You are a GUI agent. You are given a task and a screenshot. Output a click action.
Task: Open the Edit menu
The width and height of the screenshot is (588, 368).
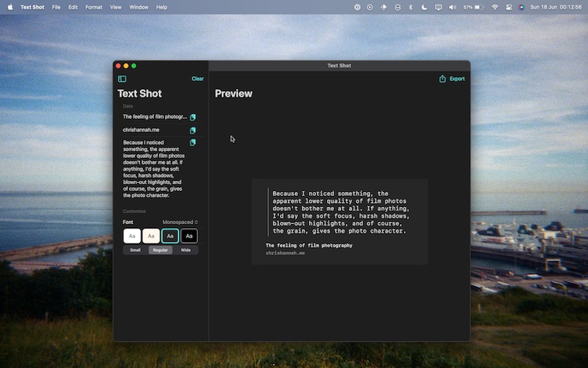(x=72, y=7)
